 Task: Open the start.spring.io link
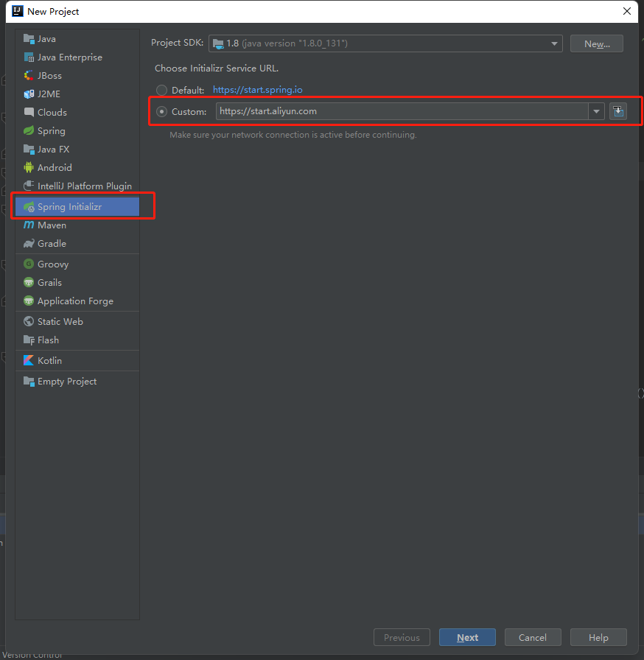(x=257, y=90)
